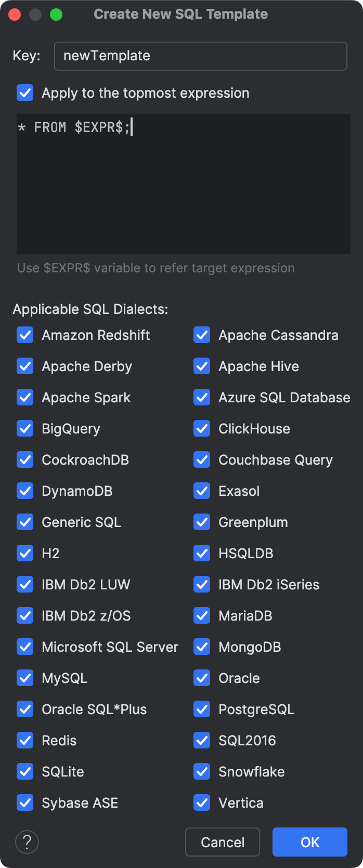Disable the Oracle SQL*Plus dialect
The width and height of the screenshot is (363, 868).
pyautogui.click(x=24, y=709)
